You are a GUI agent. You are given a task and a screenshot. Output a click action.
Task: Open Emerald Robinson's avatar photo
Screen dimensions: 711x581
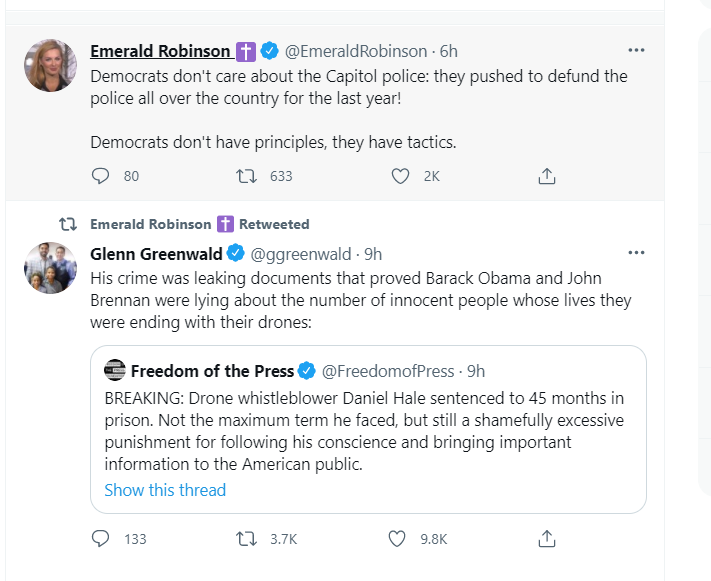(50, 66)
